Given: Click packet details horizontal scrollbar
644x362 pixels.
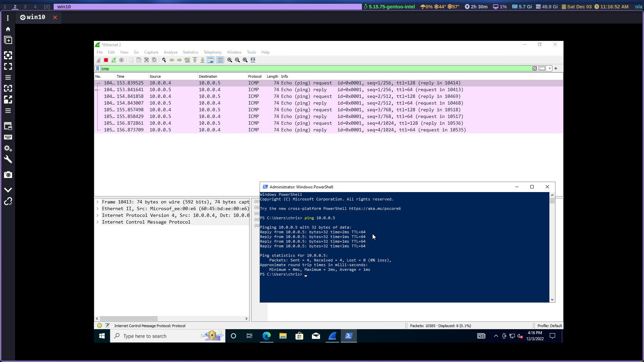Looking at the screenshot, I should (x=129, y=318).
